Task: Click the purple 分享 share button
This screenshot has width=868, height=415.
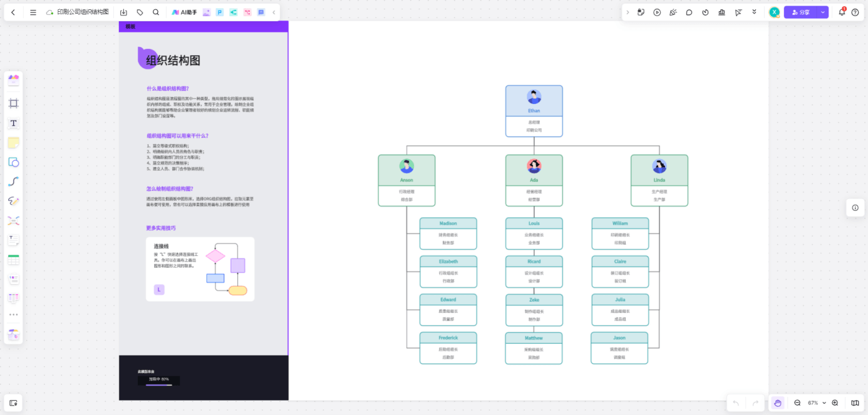Action: [x=800, y=12]
